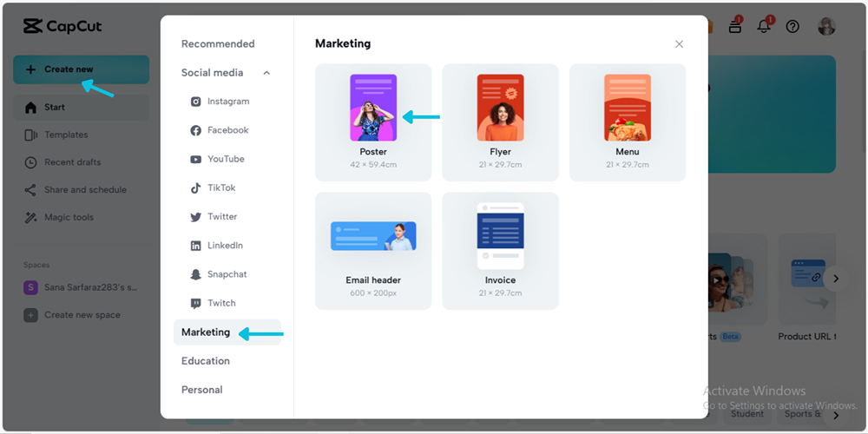
Task: Select Sana Sarfaraz283's space
Action: point(81,287)
